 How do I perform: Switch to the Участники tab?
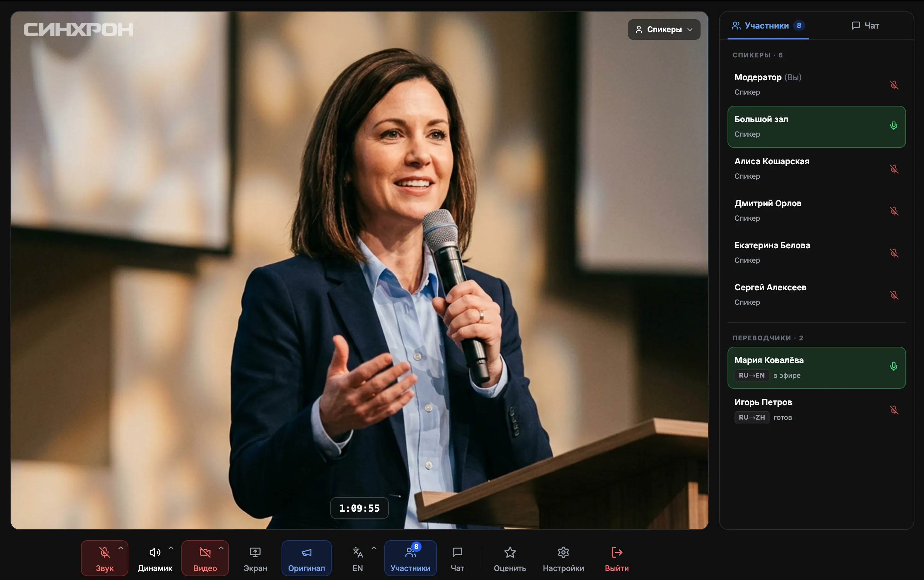(768, 26)
